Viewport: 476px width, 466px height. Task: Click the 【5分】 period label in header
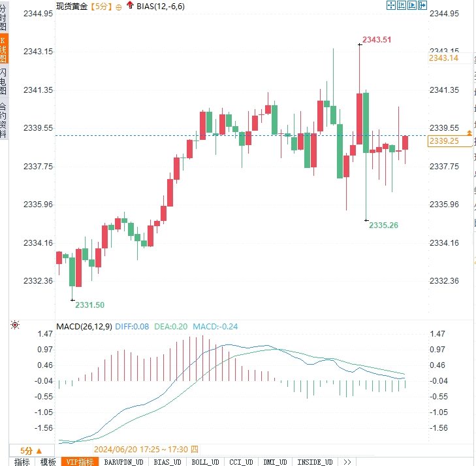pyautogui.click(x=100, y=6)
